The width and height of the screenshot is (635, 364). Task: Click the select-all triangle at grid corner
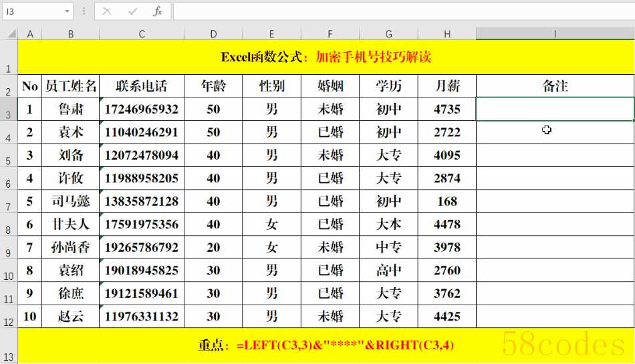pyautogui.click(x=11, y=33)
